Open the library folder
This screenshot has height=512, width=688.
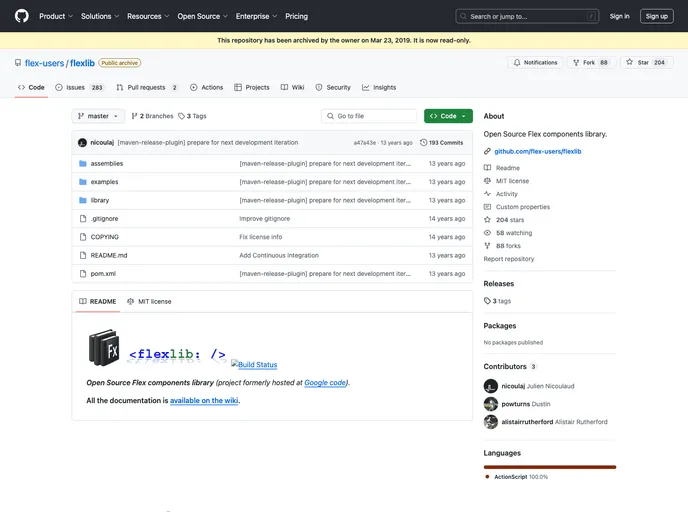tap(100, 200)
